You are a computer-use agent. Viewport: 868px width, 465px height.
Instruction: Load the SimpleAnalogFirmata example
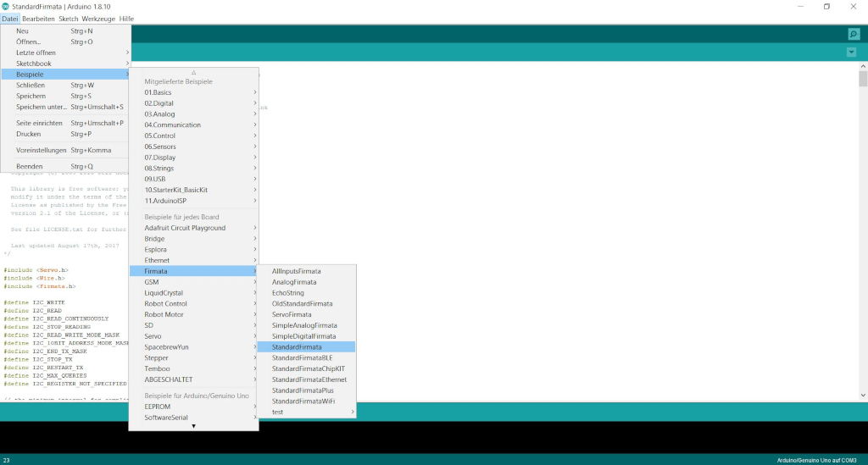306,325
